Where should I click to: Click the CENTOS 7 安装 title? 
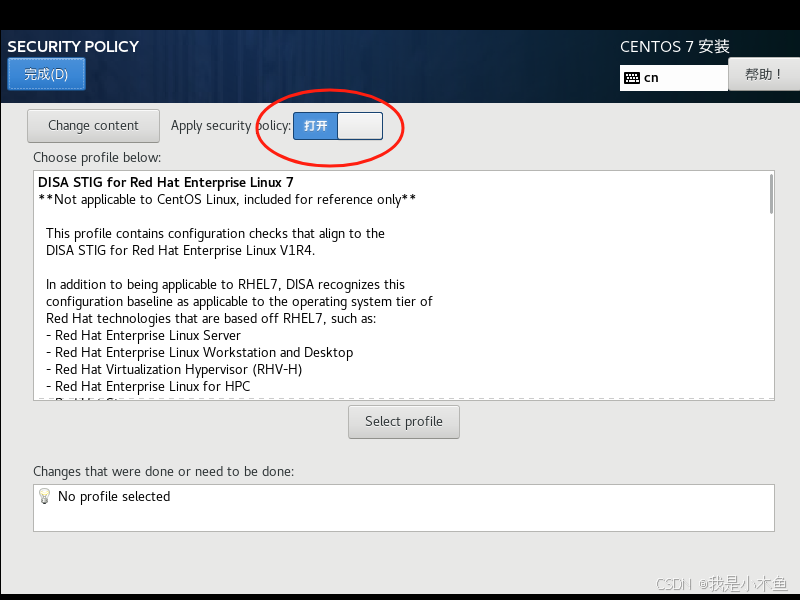pos(674,46)
